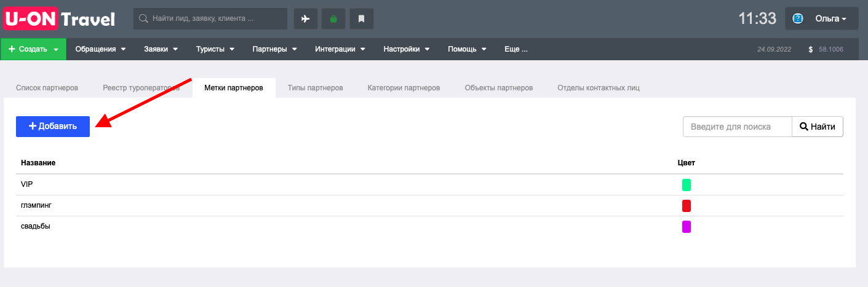Switch to the Список партнеров tab
This screenshot has height=287, width=868.
tap(47, 88)
